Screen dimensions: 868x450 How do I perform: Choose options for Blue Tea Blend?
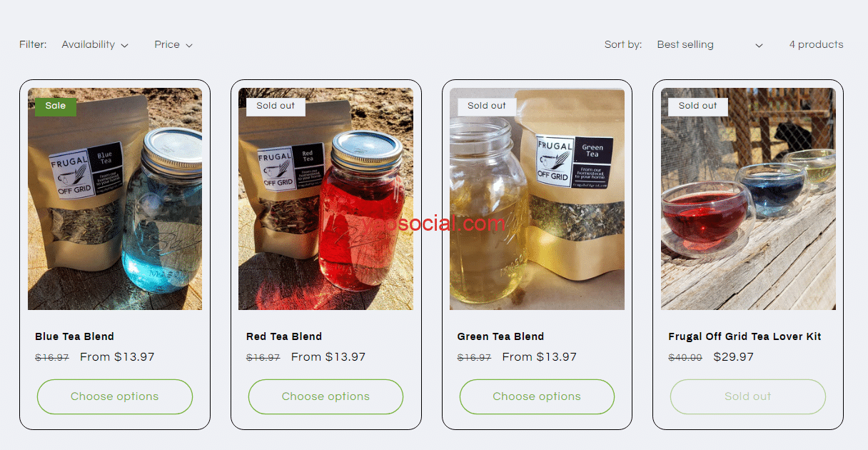[x=115, y=396]
